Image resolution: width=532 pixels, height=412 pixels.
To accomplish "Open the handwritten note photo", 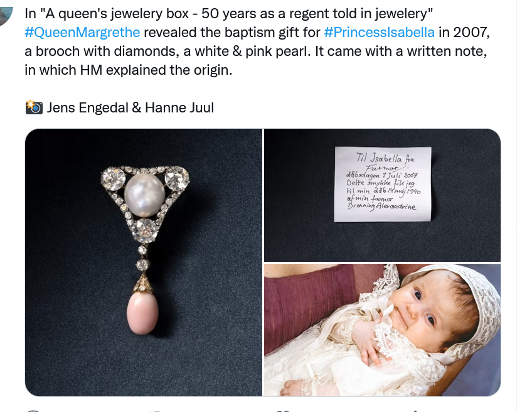I will click(382, 195).
